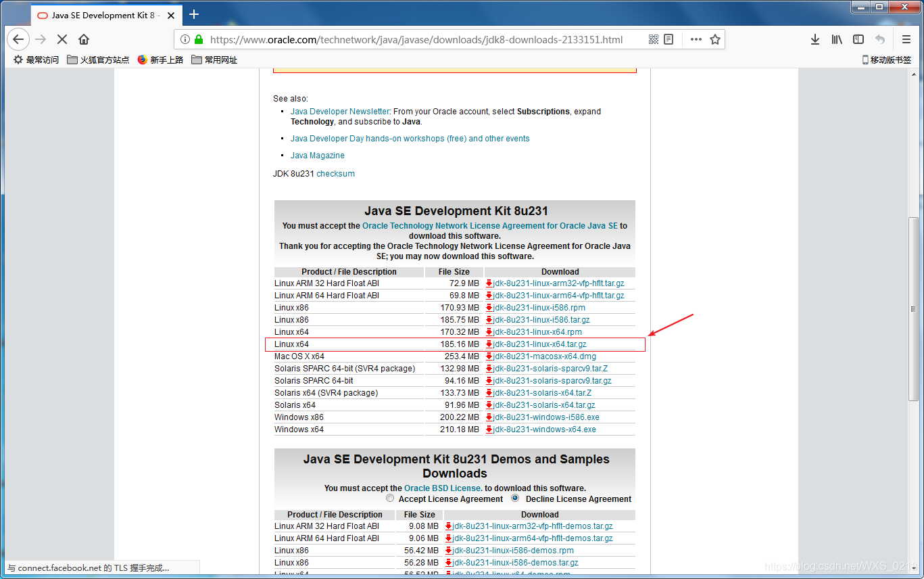The image size is (924, 579).
Task: Download jdk-8u231-linux-i586-demos.rpm
Action: click(513, 551)
